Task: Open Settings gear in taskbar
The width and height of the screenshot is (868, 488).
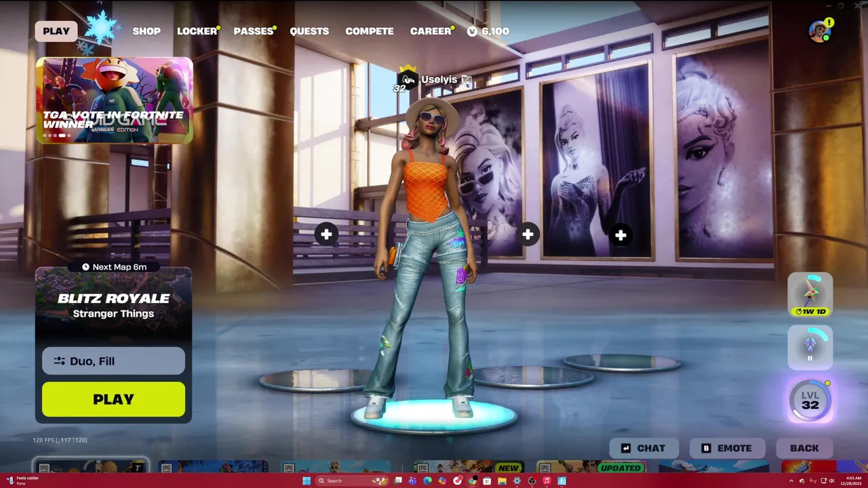Action: point(517,481)
